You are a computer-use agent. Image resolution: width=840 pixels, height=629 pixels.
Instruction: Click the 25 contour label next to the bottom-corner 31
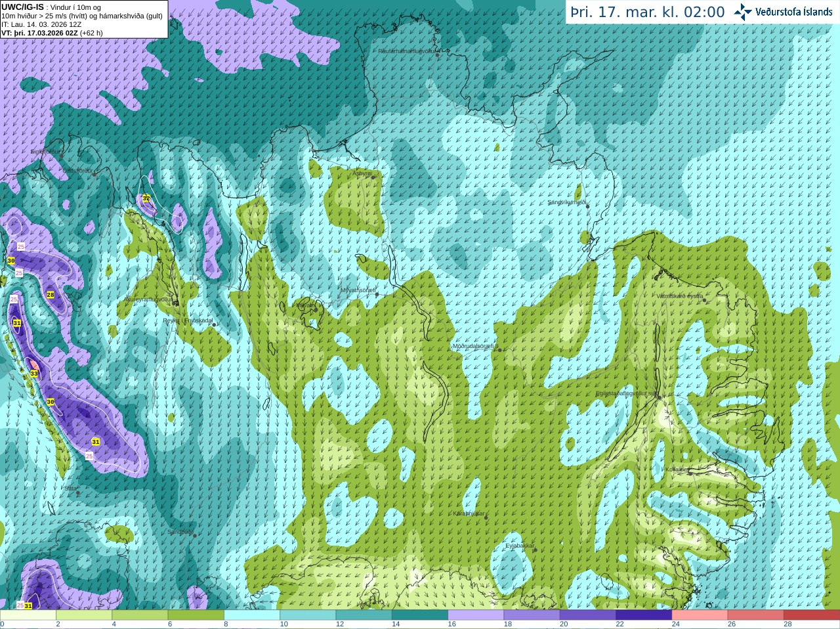(20, 605)
